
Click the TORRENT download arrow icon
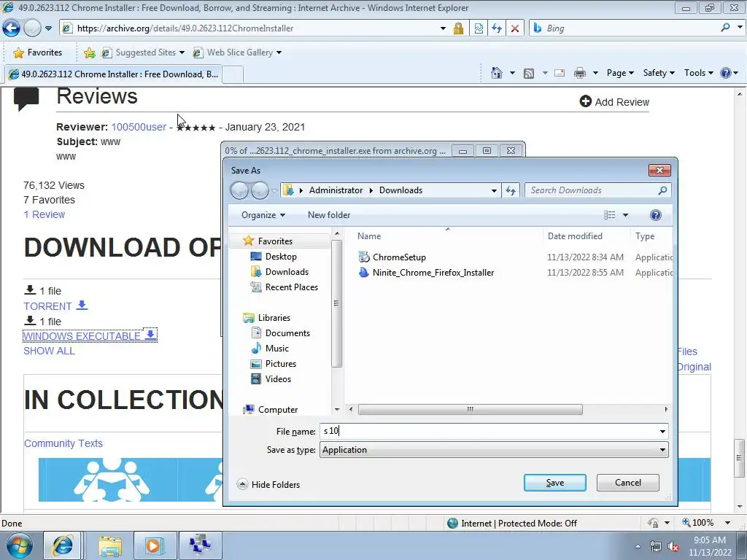(x=82, y=306)
